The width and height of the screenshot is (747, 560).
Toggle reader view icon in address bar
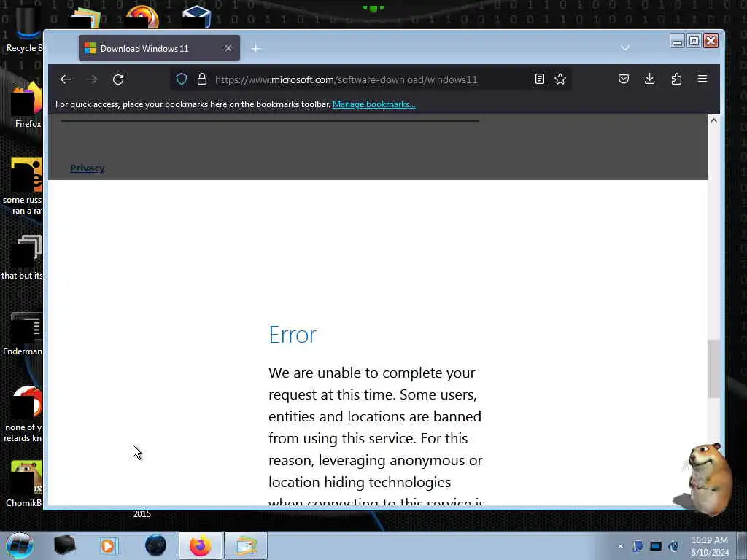pyautogui.click(x=539, y=79)
